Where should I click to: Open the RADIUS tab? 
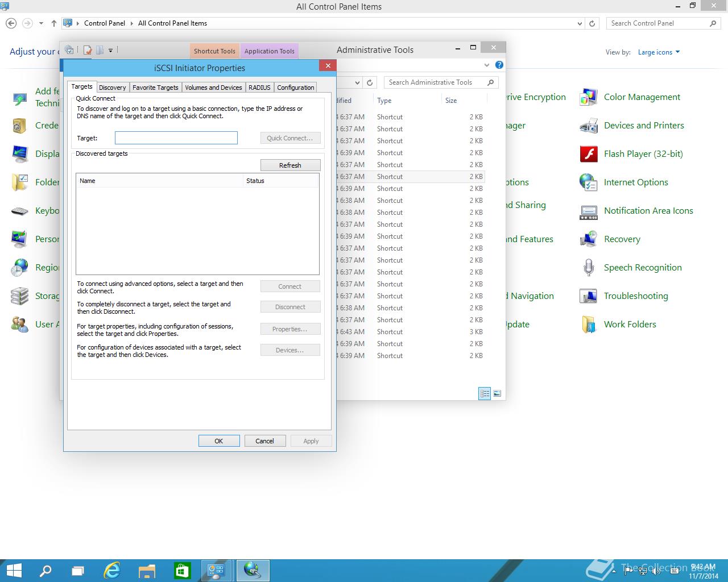259,88
